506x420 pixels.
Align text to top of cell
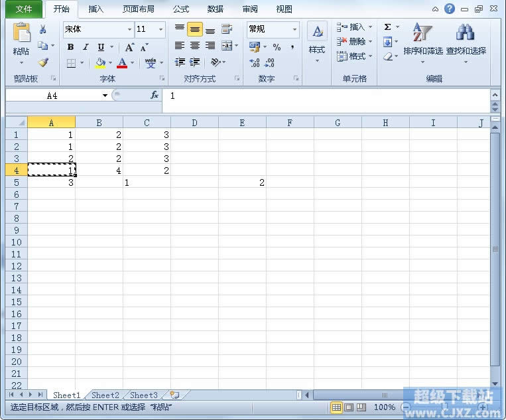[180, 29]
